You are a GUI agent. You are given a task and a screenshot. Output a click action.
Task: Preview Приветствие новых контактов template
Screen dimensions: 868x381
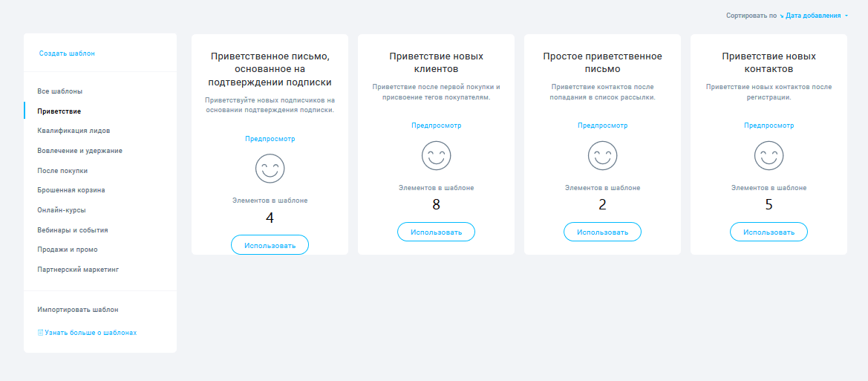tap(769, 126)
